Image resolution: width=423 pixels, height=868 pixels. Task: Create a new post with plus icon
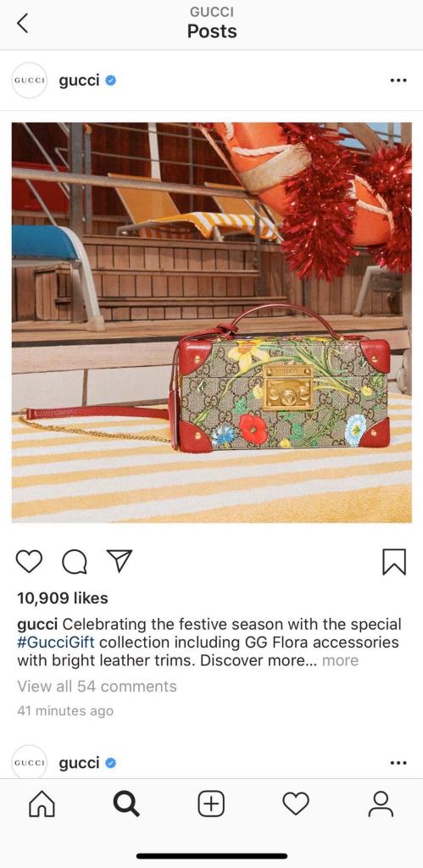point(211,804)
